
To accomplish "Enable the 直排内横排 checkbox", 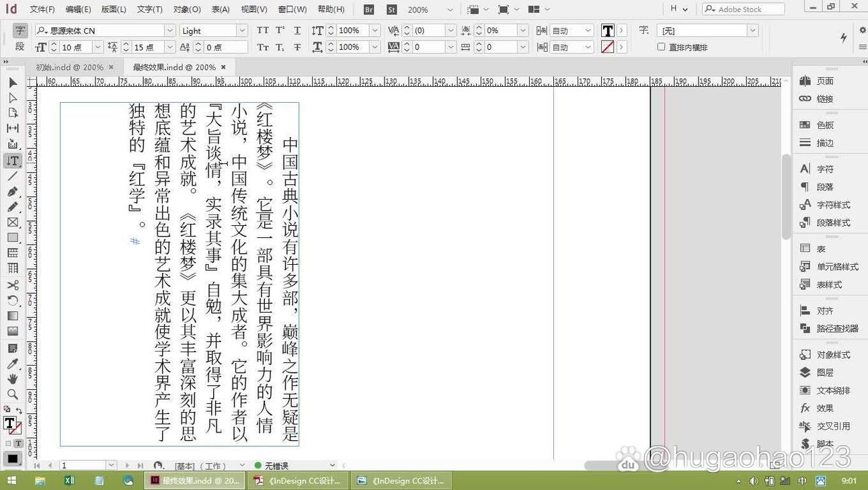I will [662, 47].
